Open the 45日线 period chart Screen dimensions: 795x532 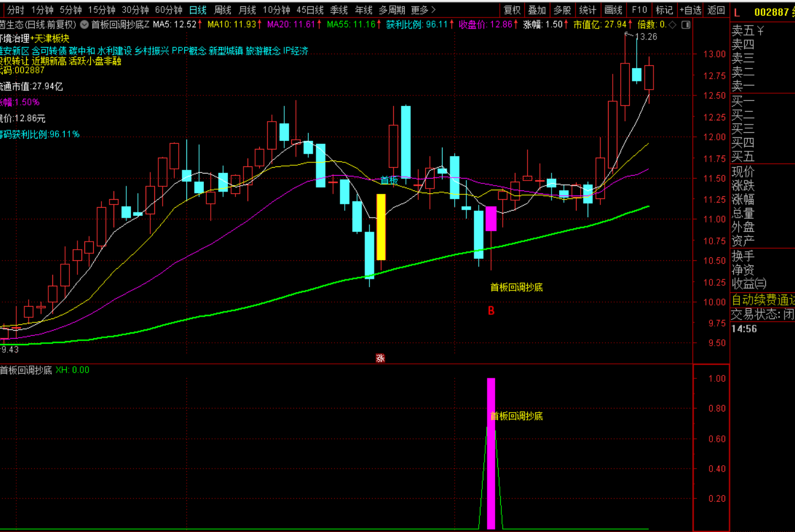[310, 10]
